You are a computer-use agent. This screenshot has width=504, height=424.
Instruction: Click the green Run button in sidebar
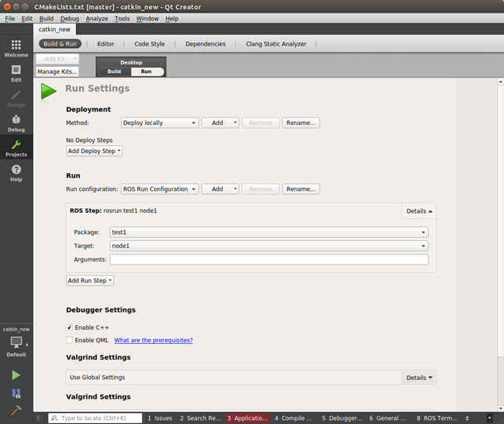coord(16,375)
